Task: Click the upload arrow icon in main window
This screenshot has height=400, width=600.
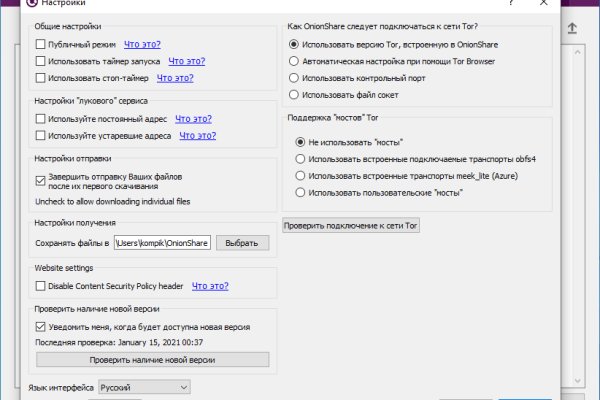Action: coord(572,28)
